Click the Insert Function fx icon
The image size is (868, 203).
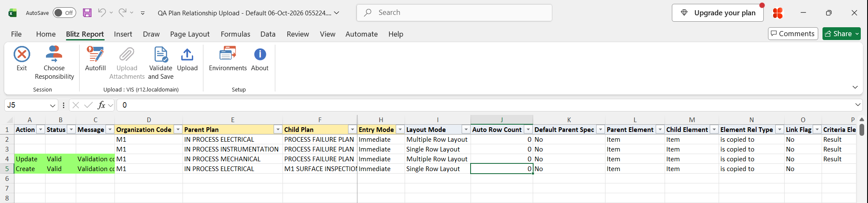(x=101, y=105)
